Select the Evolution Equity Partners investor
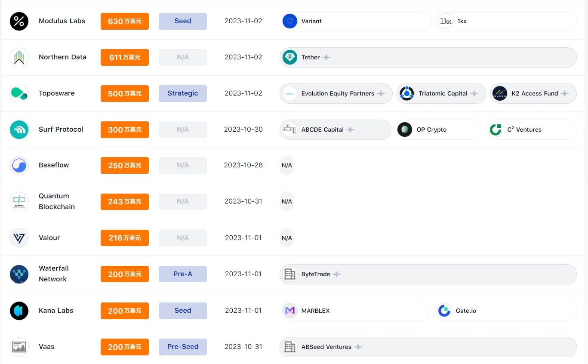Viewport: 588px width, 364px height. pos(336,93)
